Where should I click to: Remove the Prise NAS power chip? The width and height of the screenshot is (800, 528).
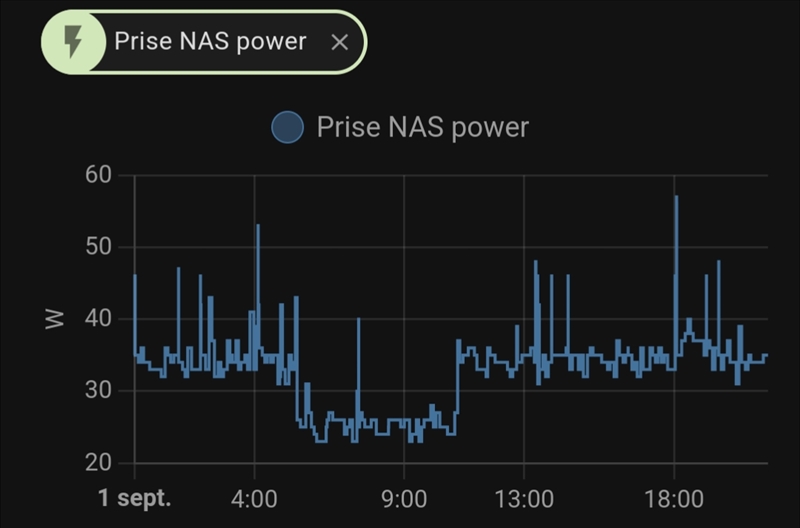pos(339,42)
